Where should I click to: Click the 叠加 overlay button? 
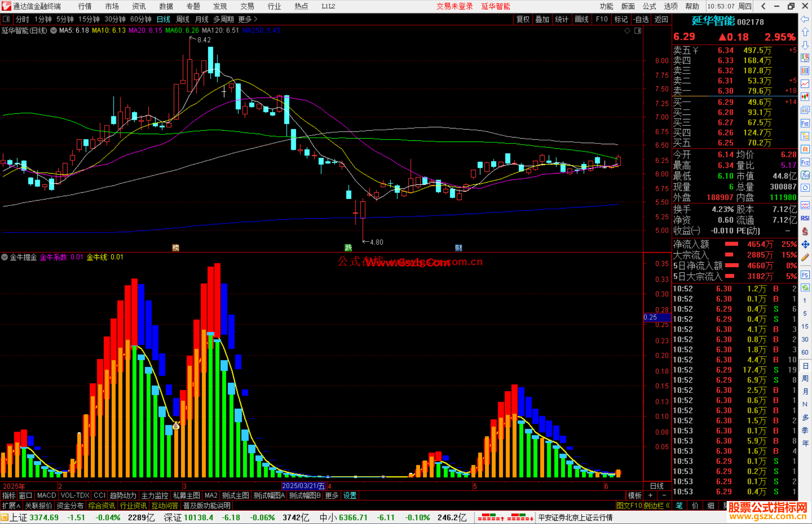point(542,19)
